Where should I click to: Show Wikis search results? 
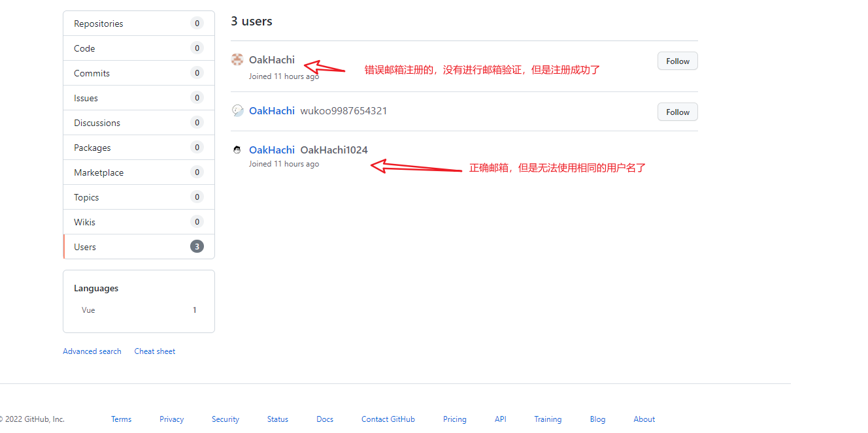[x=139, y=222]
